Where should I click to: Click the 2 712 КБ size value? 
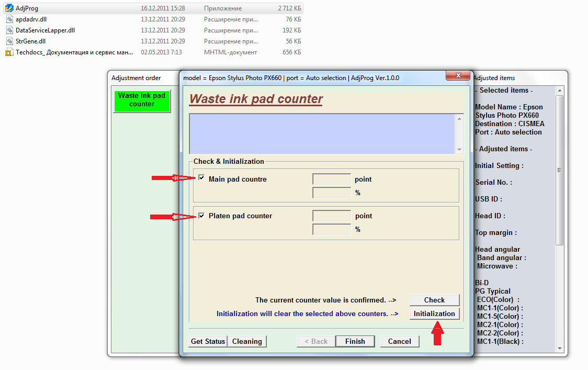289,8
